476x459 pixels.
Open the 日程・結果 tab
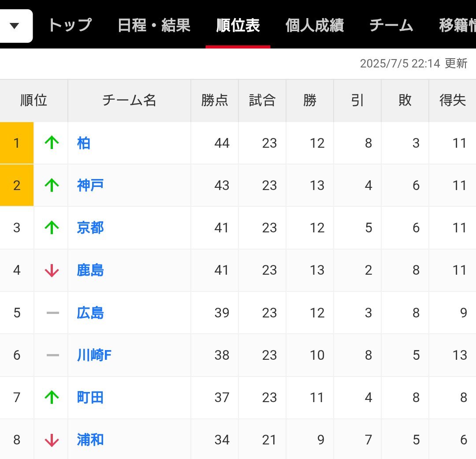(x=154, y=25)
